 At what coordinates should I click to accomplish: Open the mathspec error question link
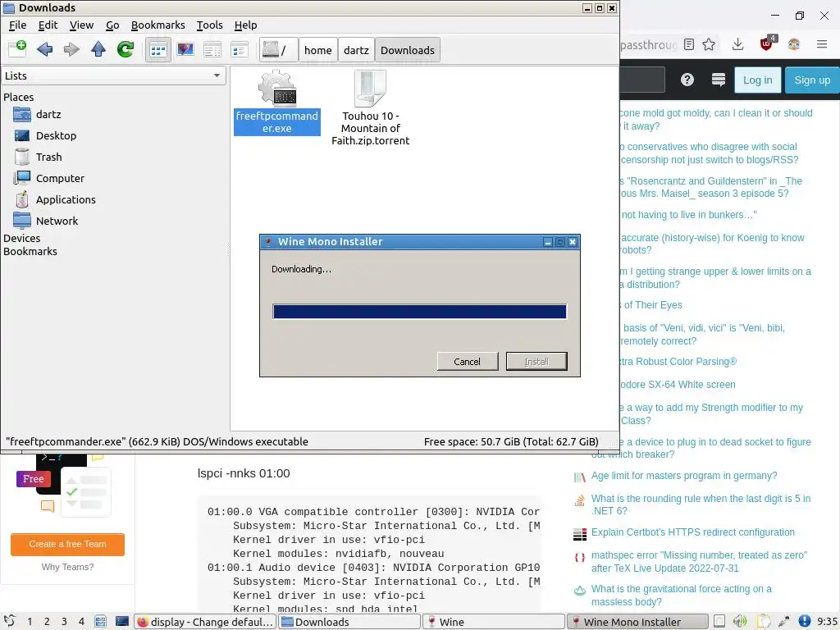(699, 561)
